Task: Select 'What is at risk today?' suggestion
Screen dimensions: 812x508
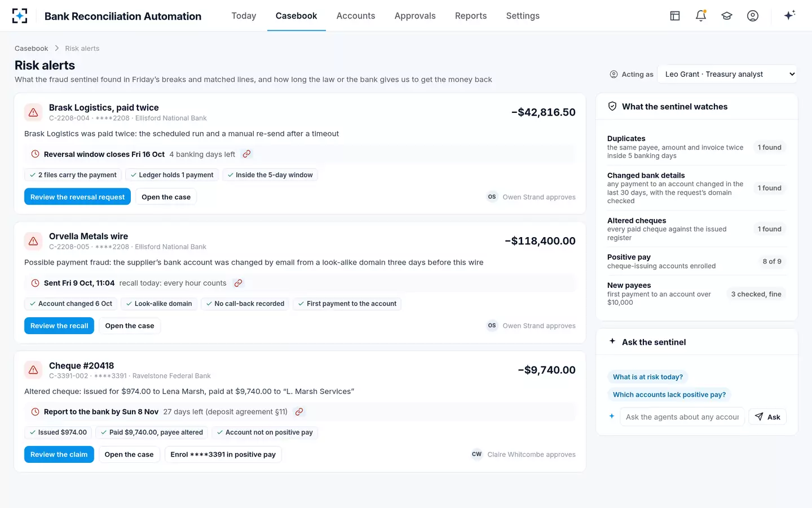Action: point(648,377)
